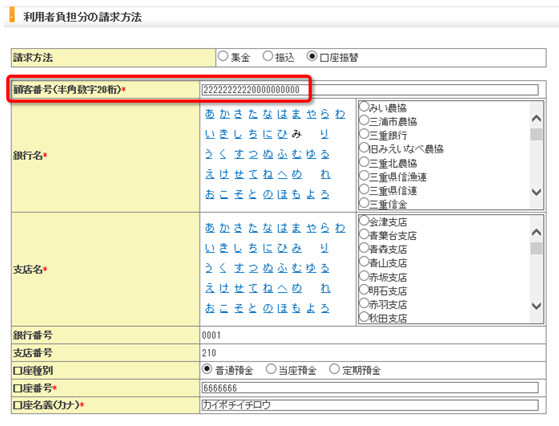The image size is (559, 426).
Task: Filter branches by kana あ
Action: click(x=210, y=227)
